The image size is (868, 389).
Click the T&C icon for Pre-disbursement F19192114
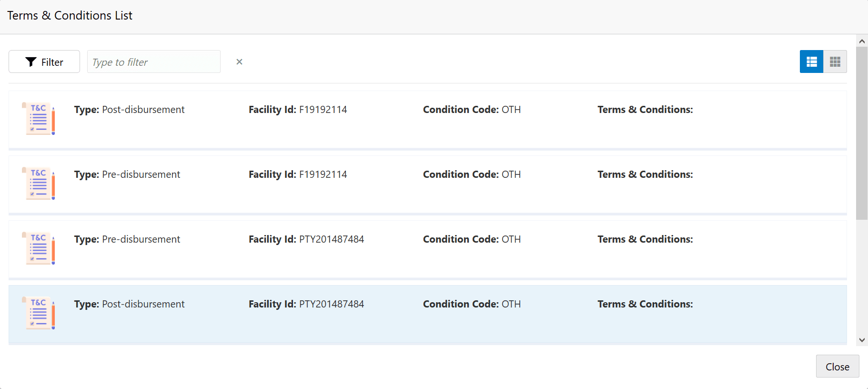coord(39,184)
